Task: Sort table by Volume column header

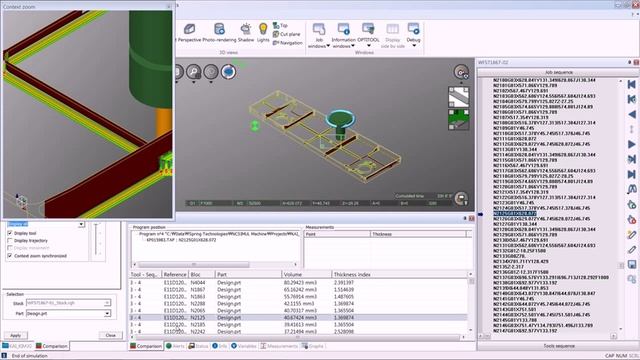Action: coord(306,274)
